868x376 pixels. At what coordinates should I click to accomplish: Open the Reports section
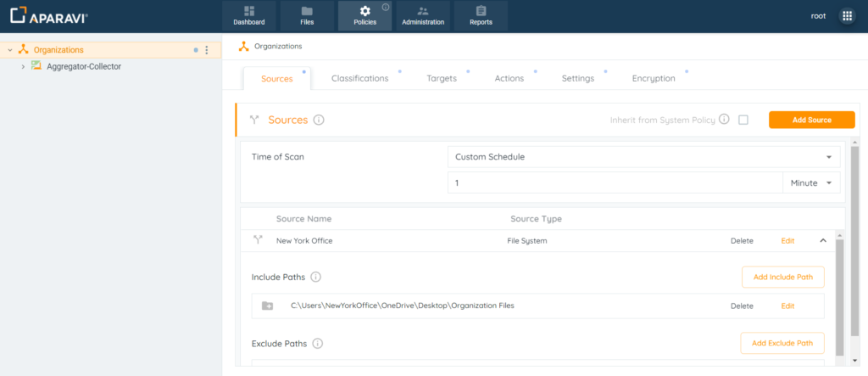point(481,16)
